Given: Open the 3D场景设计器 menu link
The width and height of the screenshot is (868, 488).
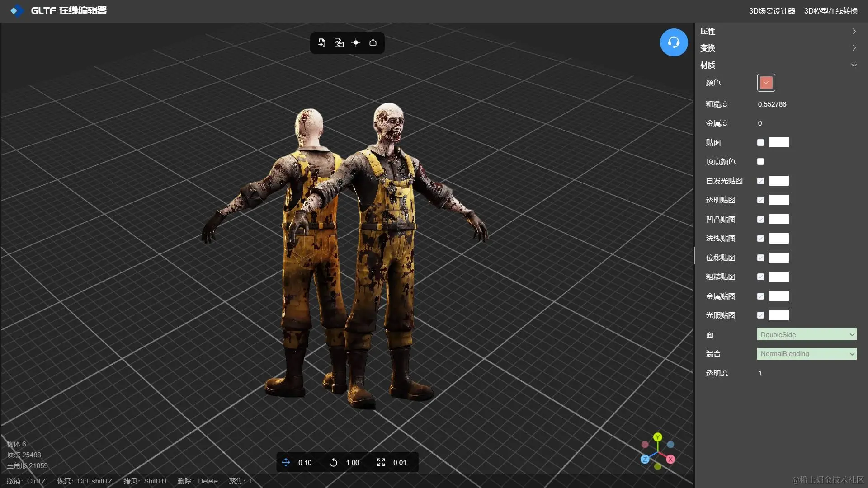Looking at the screenshot, I should click(772, 11).
